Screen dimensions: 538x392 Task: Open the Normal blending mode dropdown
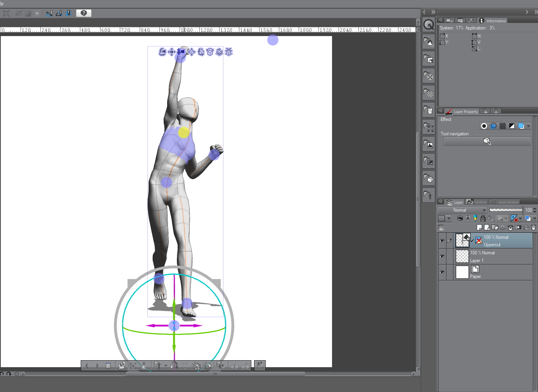click(462, 210)
